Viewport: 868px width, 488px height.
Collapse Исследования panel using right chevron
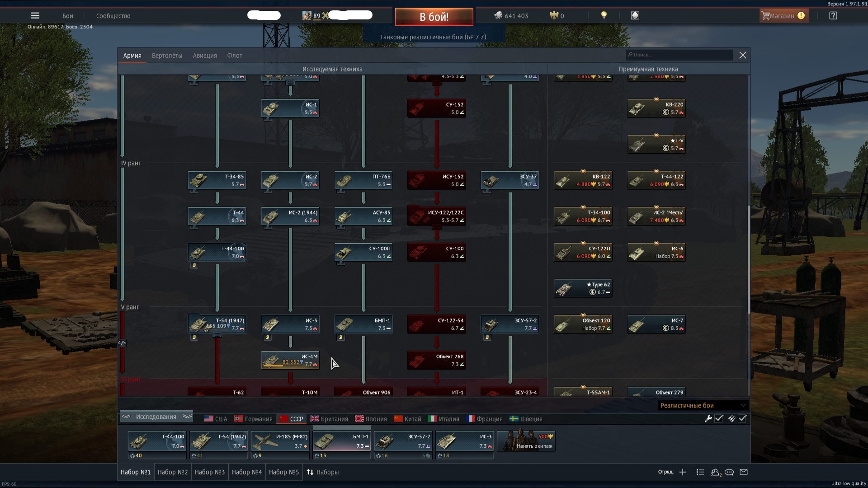coord(187,417)
